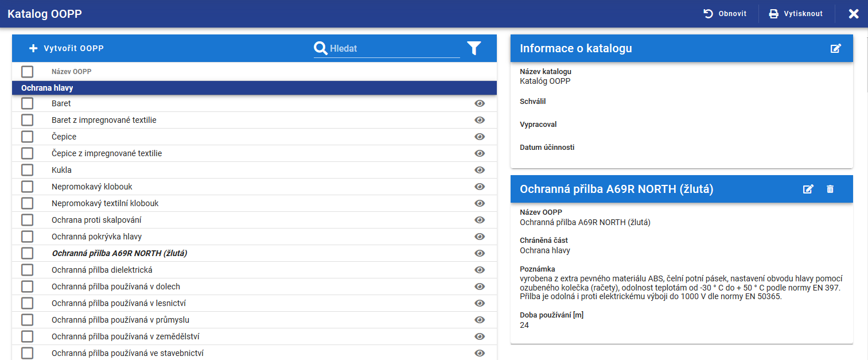This screenshot has width=868, height=360.
Task: Click eye icon for přilba používaná v lesnictví
Action: (x=480, y=303)
